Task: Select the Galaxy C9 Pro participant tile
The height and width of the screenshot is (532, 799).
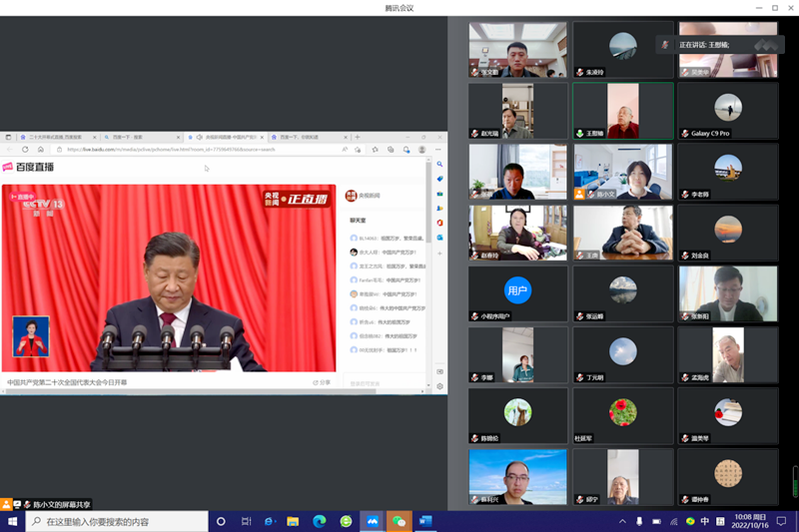Action: 728,111
